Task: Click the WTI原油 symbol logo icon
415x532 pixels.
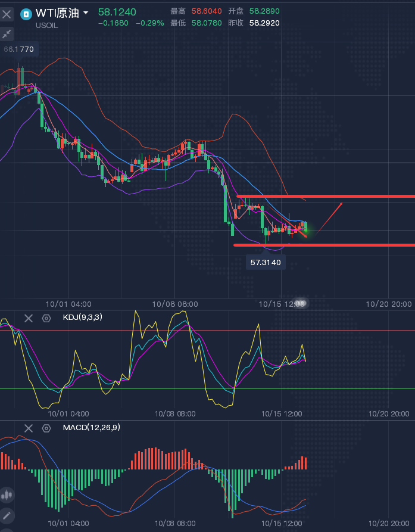Action: 26,14
